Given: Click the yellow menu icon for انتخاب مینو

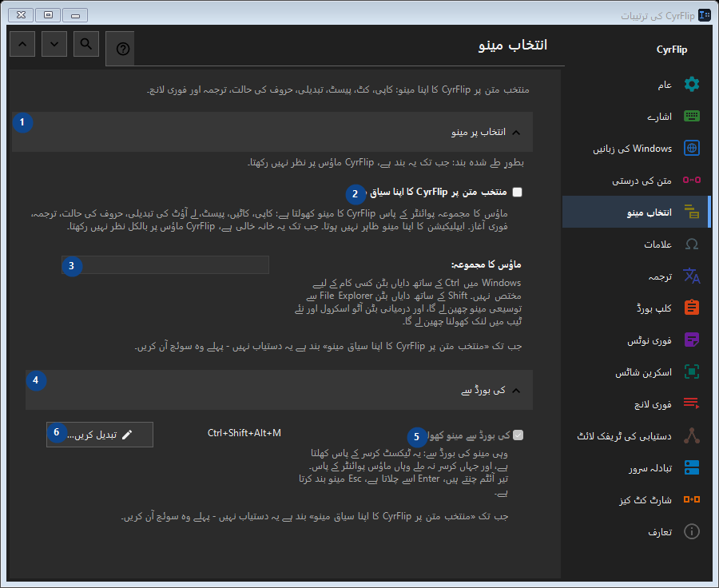Looking at the screenshot, I should (692, 212).
